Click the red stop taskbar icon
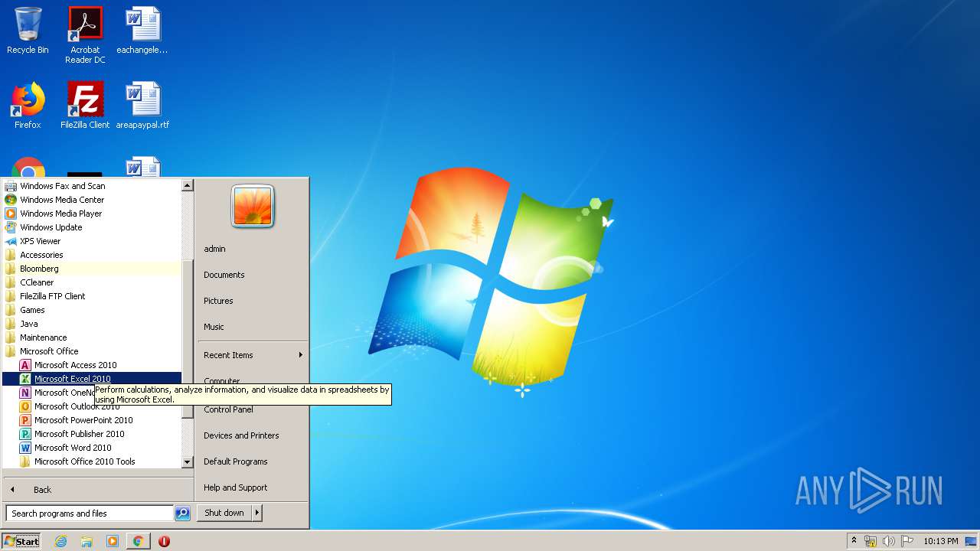980x551 pixels. pyautogui.click(x=164, y=541)
